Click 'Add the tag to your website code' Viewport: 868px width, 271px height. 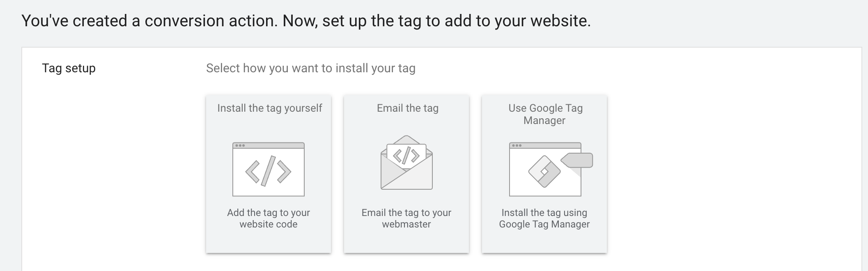268,218
